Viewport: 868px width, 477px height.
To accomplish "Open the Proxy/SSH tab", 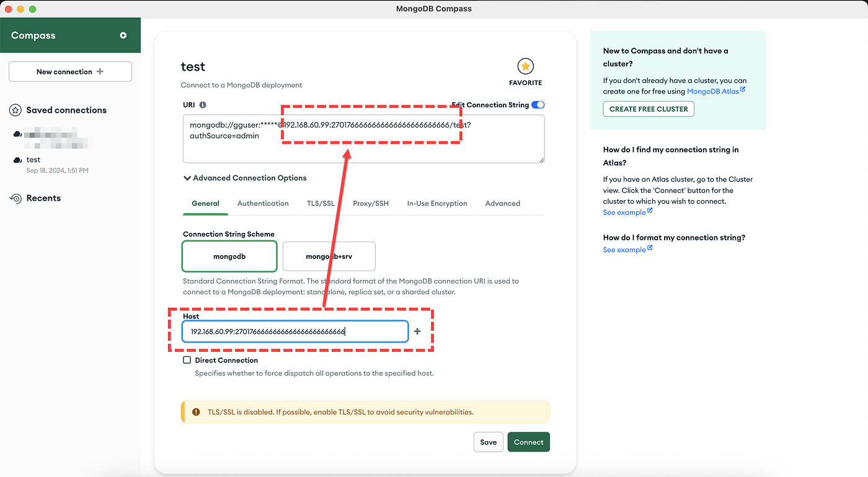I will [371, 203].
